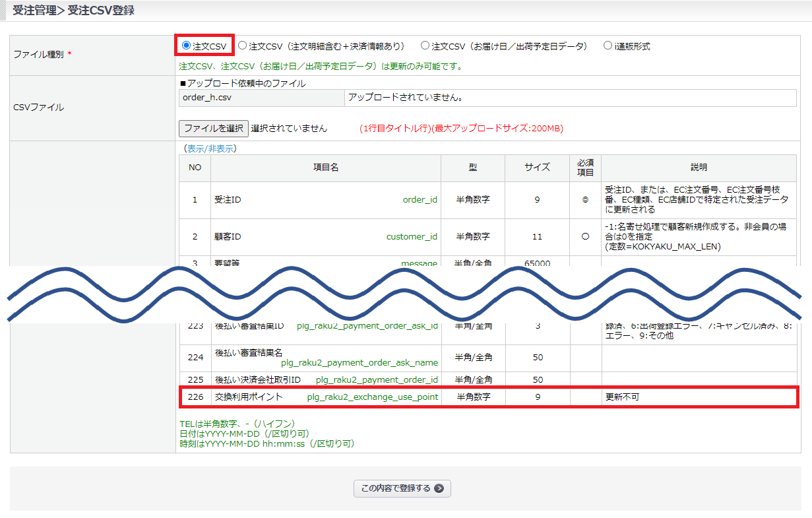
Task: Click the customer_id field name
Action: (x=412, y=236)
